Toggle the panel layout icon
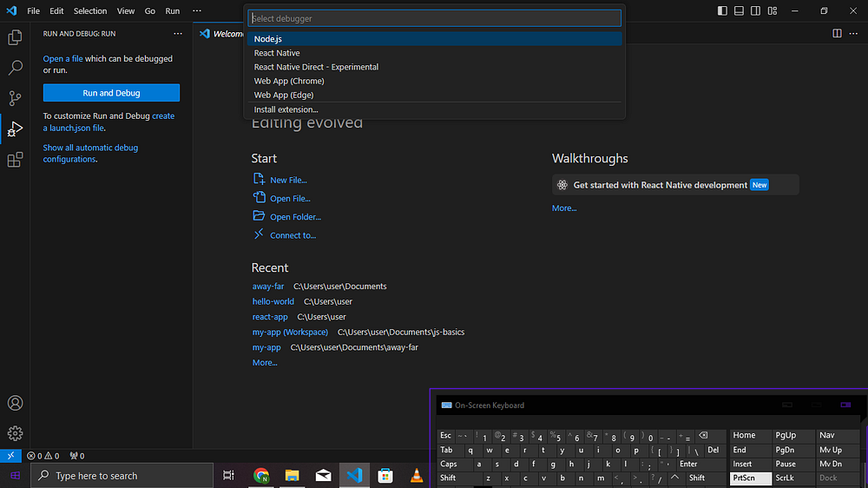The image size is (868, 488). [x=739, y=10]
